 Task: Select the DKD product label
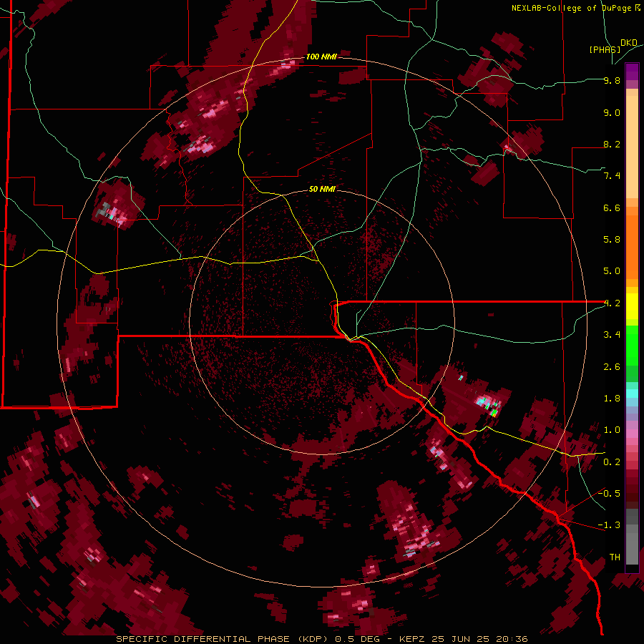click(x=628, y=43)
